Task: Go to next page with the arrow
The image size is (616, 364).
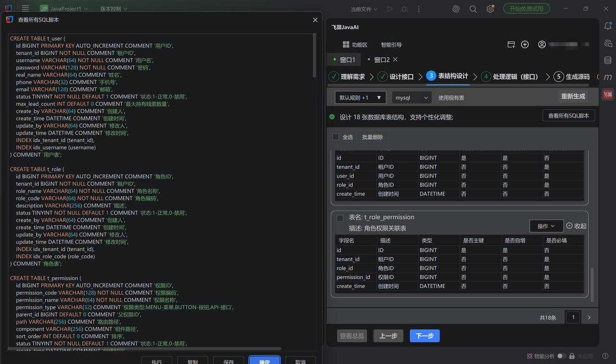Action: pyautogui.click(x=589, y=317)
